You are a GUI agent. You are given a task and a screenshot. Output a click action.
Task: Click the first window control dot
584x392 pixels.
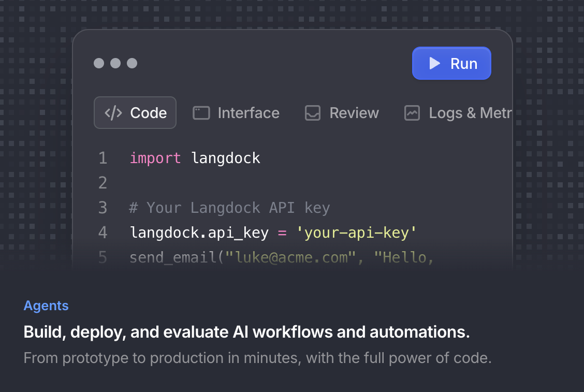pos(99,63)
